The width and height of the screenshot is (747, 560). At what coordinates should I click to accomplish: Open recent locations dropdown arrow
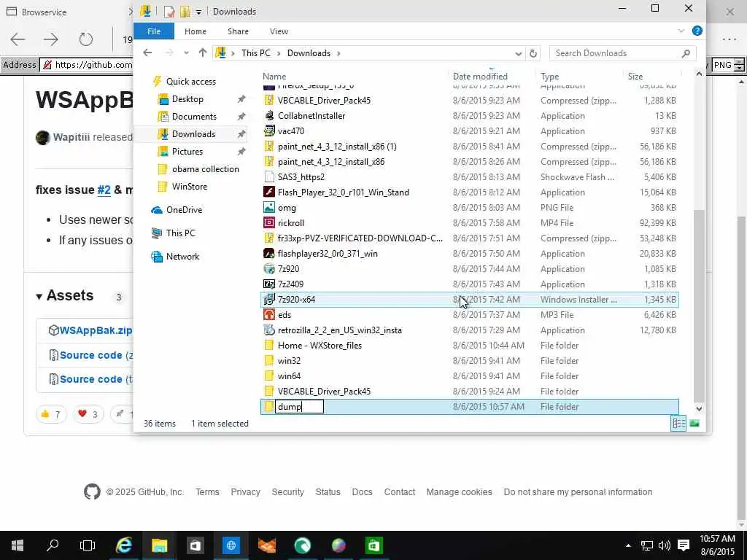(x=186, y=52)
